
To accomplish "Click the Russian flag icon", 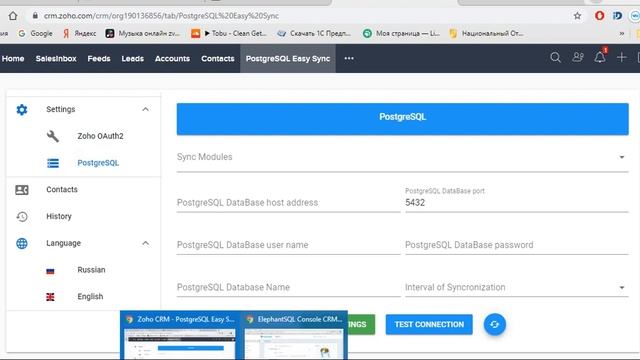I will tap(50, 271).
